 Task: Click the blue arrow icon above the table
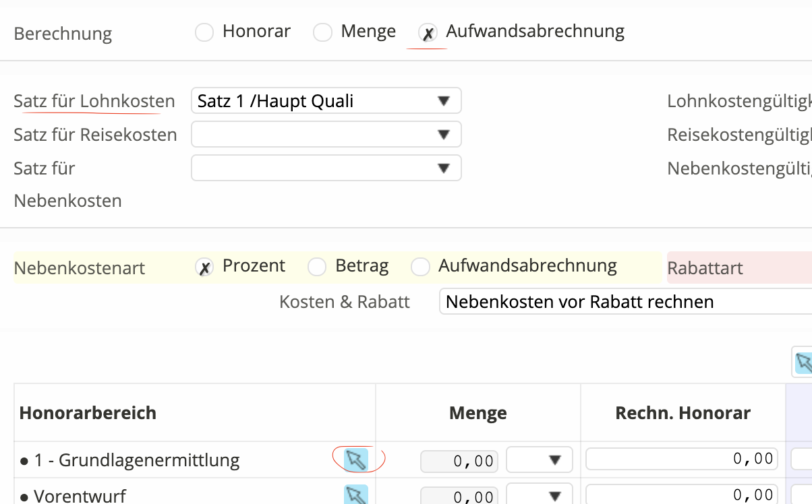[x=803, y=363]
